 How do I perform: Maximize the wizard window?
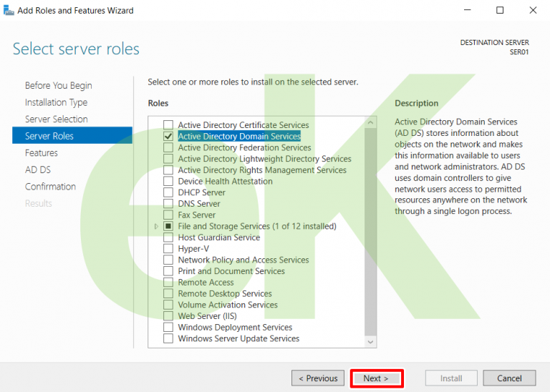tap(500, 10)
